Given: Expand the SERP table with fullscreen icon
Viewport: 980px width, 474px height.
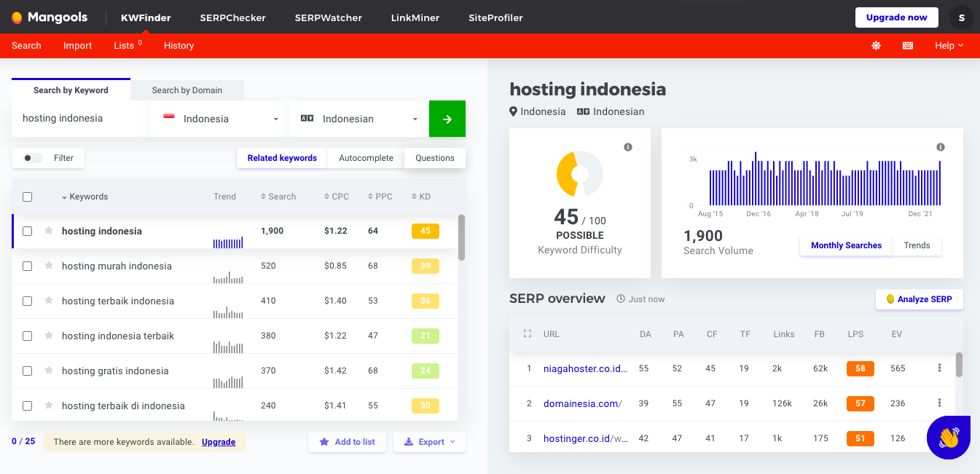Looking at the screenshot, I should 528,333.
